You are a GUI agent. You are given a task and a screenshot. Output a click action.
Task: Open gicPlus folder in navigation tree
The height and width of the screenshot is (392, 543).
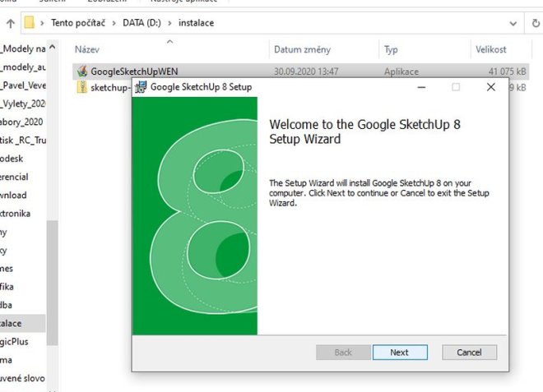tap(14, 342)
